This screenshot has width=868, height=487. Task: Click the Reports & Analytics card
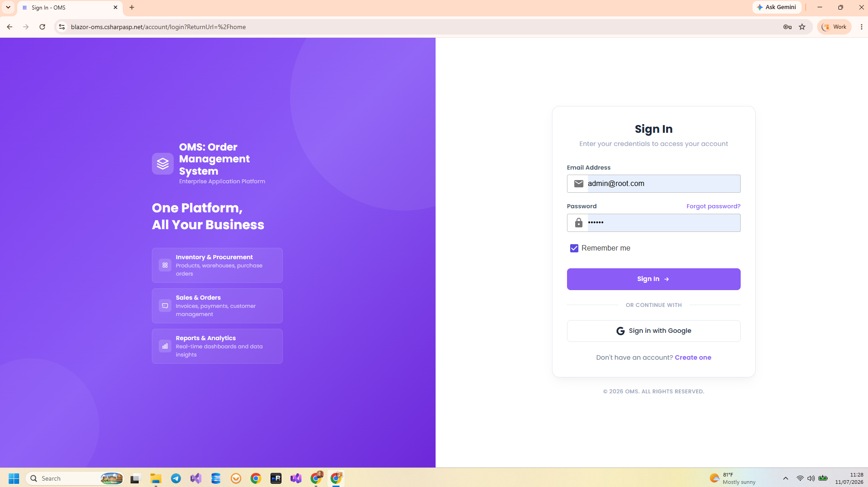pyautogui.click(x=217, y=346)
